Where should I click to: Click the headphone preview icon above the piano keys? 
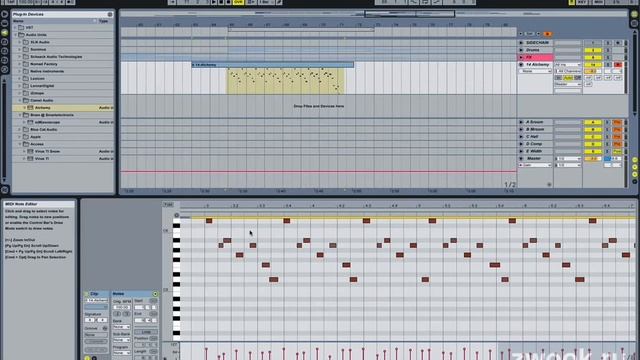[176, 215]
